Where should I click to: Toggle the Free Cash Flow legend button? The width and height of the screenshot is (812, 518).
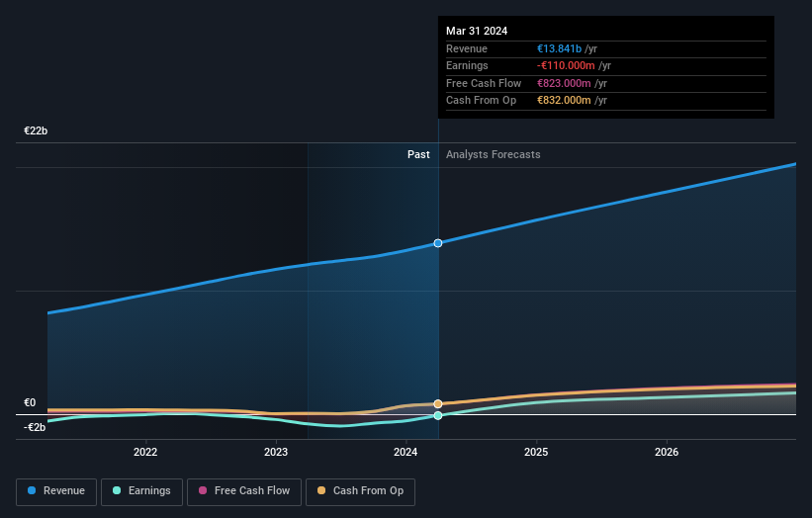pos(244,491)
